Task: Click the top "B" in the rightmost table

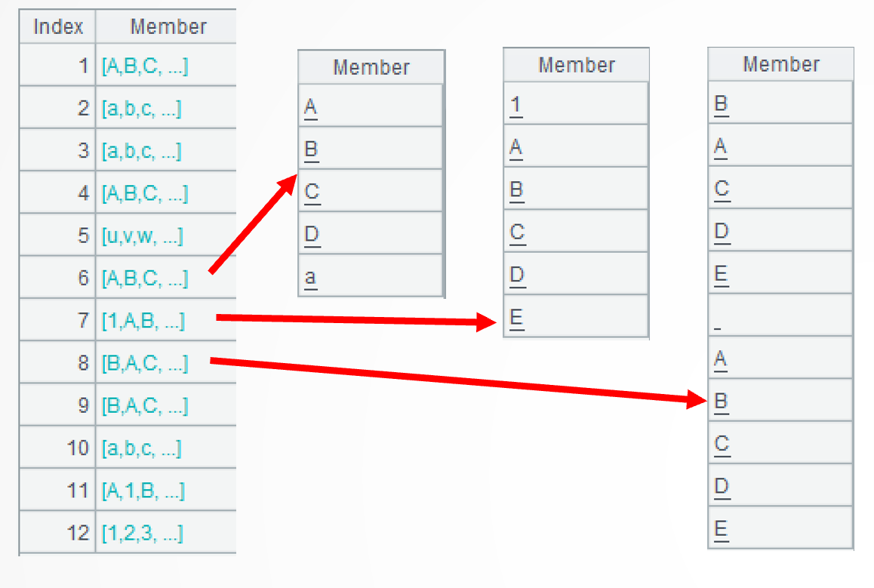Action: pos(721,103)
